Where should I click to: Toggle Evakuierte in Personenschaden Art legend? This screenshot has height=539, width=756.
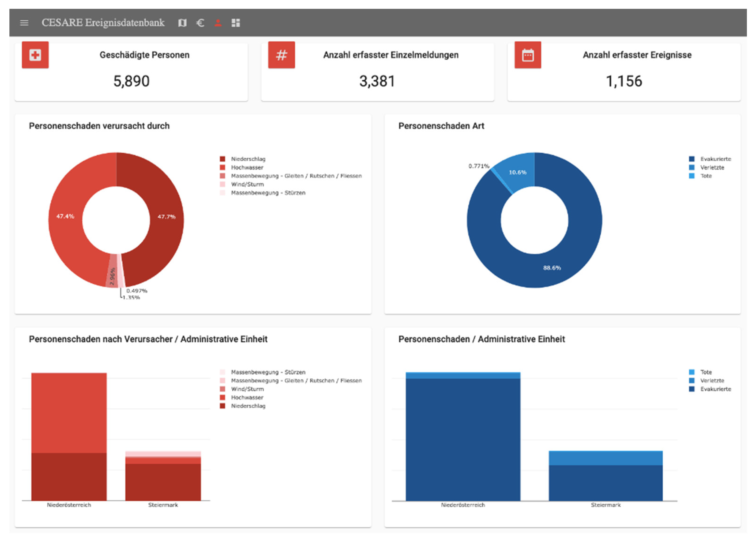pos(715,159)
